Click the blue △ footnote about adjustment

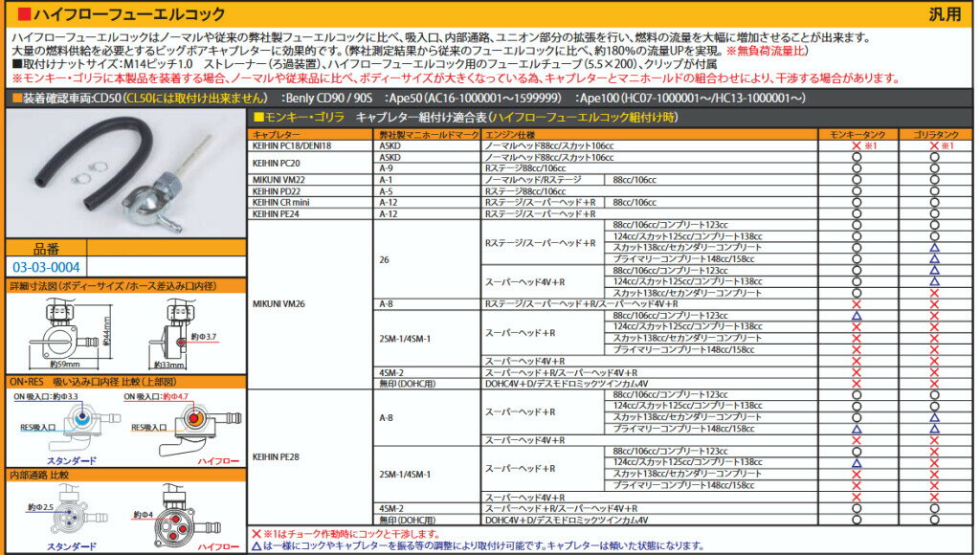(479, 545)
